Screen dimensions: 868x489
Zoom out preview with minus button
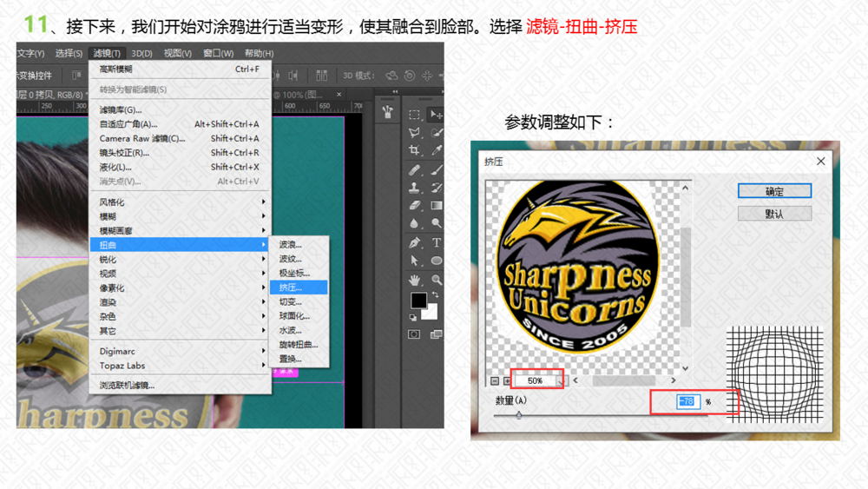tap(495, 381)
